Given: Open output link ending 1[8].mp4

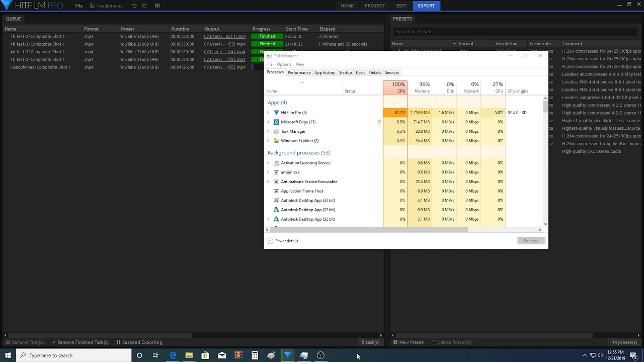Looking at the screenshot, I should [x=225, y=59].
